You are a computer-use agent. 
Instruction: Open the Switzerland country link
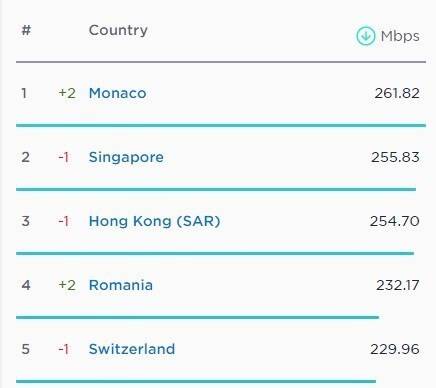[x=132, y=349]
